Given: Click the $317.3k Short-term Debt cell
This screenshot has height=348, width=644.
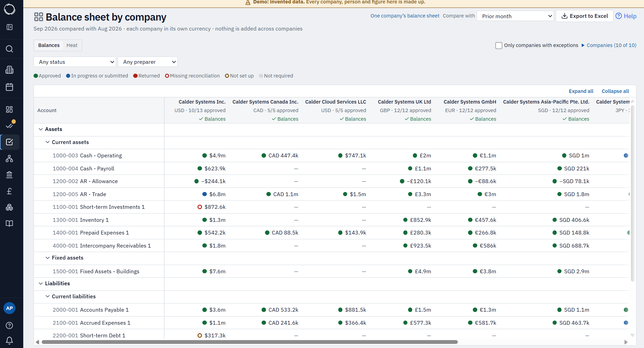Looking at the screenshot, I should (x=212, y=336).
